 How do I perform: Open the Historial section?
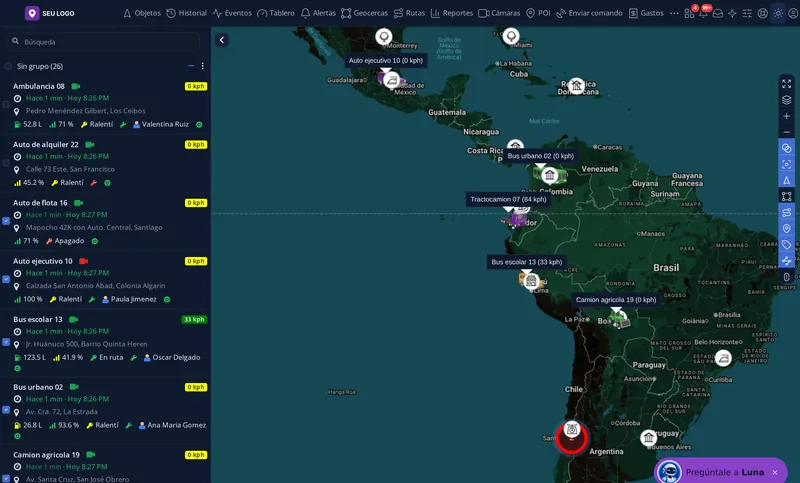(x=187, y=13)
